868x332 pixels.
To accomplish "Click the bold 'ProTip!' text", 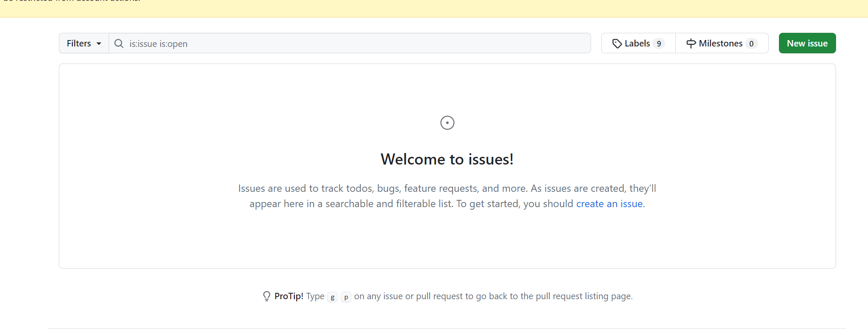I will click(x=289, y=296).
